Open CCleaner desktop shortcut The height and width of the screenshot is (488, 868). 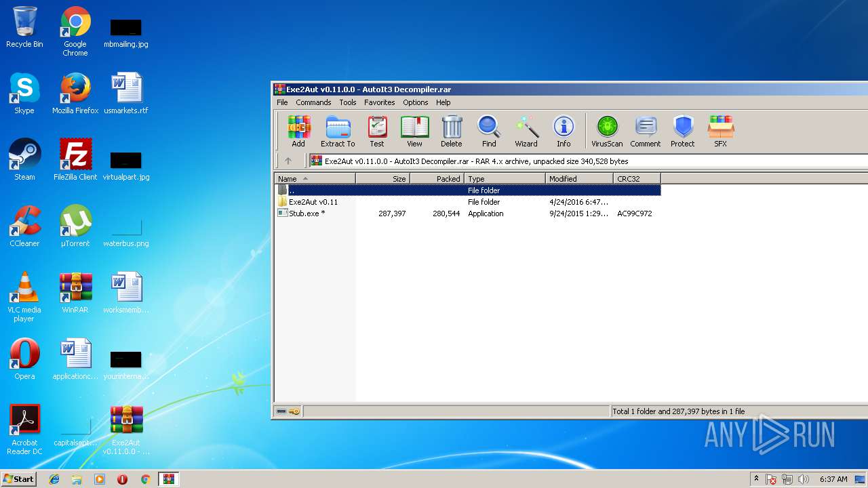coord(24,226)
